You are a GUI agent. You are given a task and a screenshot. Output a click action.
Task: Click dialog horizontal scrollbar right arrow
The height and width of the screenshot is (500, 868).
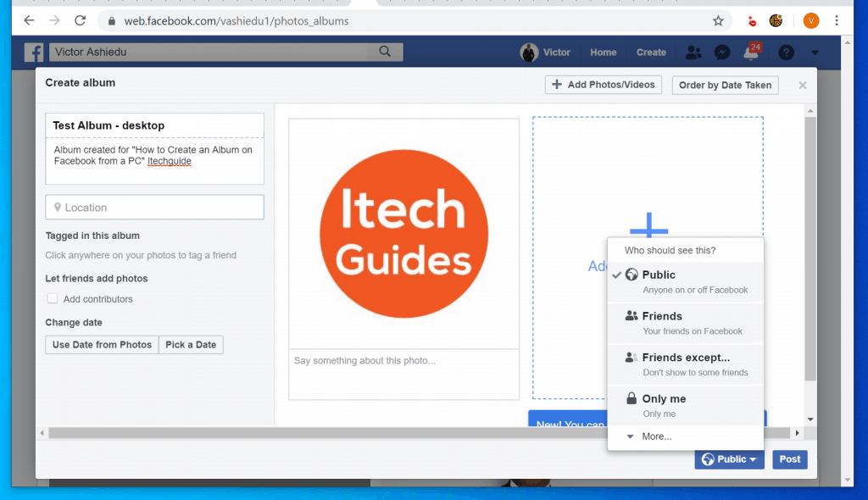[x=797, y=433]
